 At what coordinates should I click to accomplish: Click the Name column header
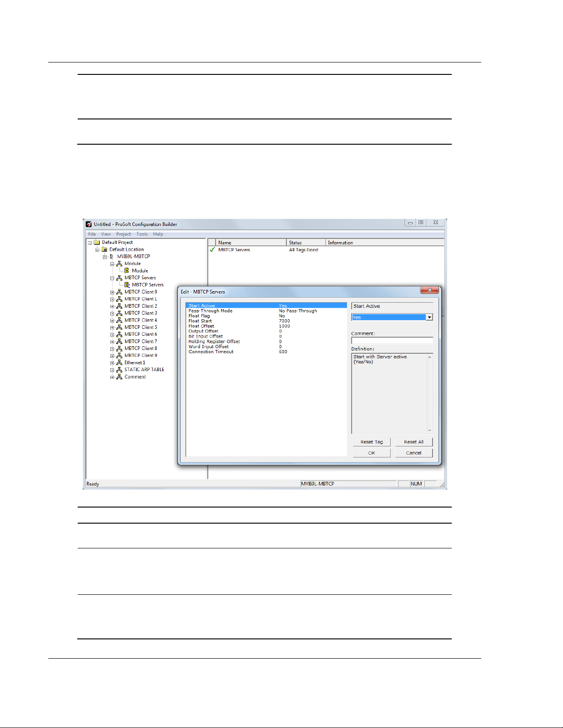pyautogui.click(x=251, y=243)
